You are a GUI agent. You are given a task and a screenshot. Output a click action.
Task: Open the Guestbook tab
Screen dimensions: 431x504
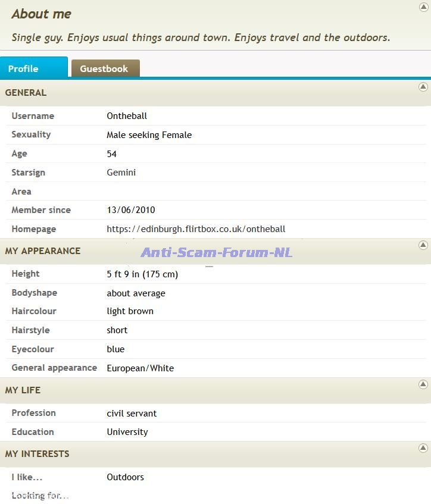click(104, 68)
